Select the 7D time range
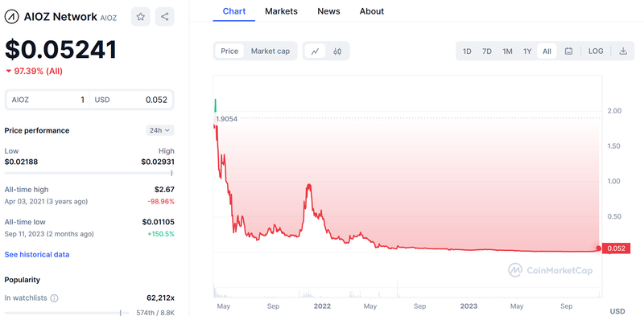 click(x=487, y=51)
